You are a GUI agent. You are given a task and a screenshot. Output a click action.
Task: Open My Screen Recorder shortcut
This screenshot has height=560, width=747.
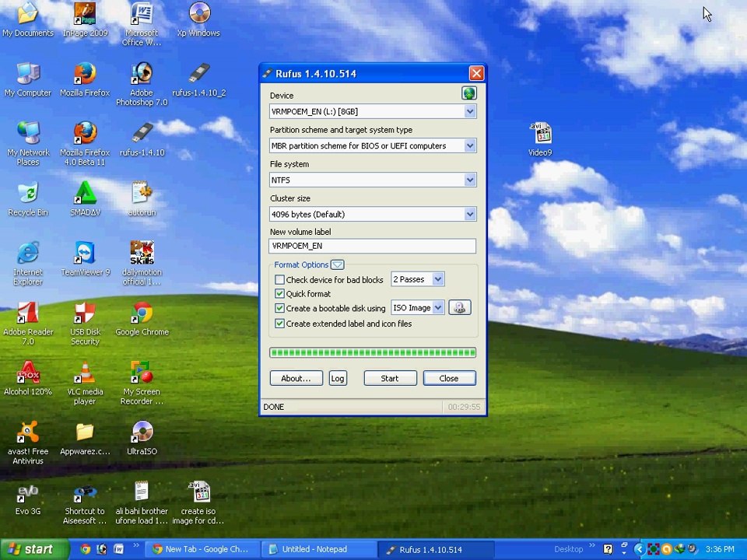coord(142,383)
